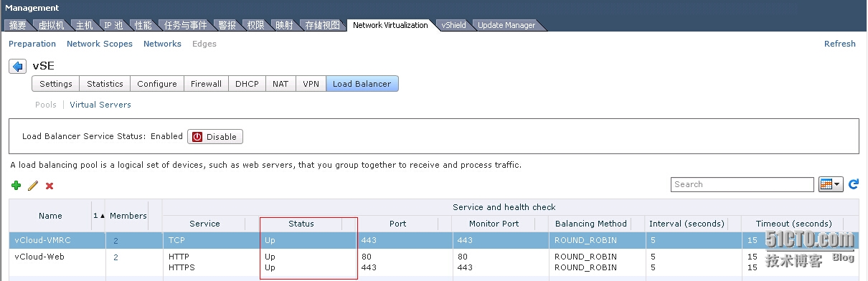Open the 映射 tab
The image size is (868, 281).
[x=284, y=25]
